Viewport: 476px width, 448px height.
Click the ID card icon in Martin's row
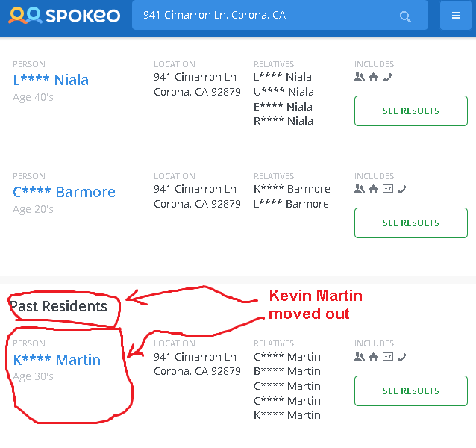(x=387, y=357)
